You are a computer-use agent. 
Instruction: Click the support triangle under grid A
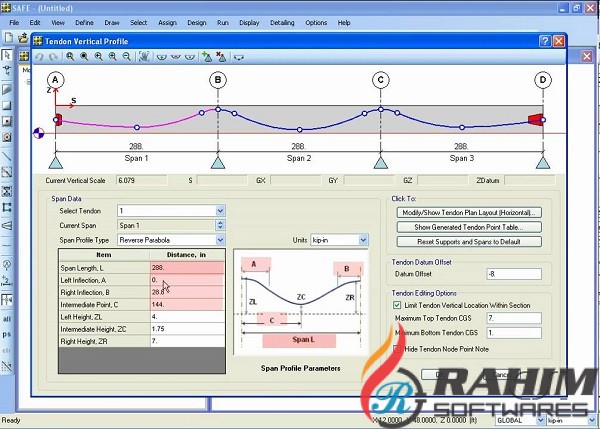coord(56,162)
